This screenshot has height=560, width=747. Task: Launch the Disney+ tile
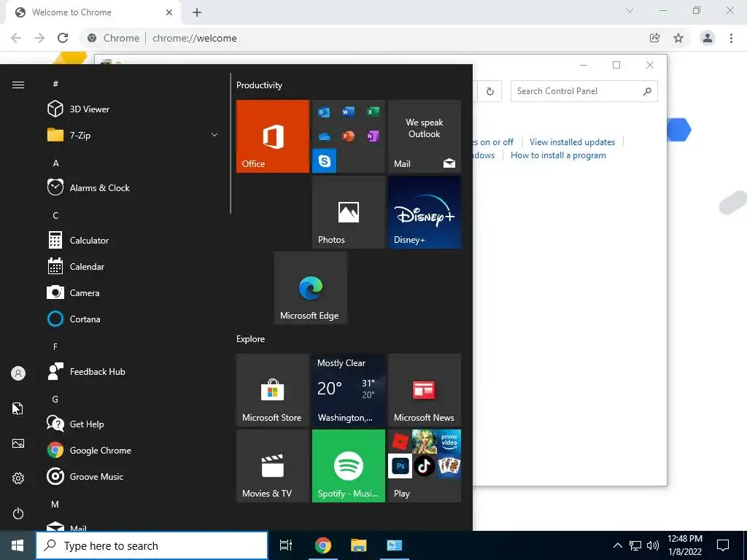pyautogui.click(x=425, y=212)
